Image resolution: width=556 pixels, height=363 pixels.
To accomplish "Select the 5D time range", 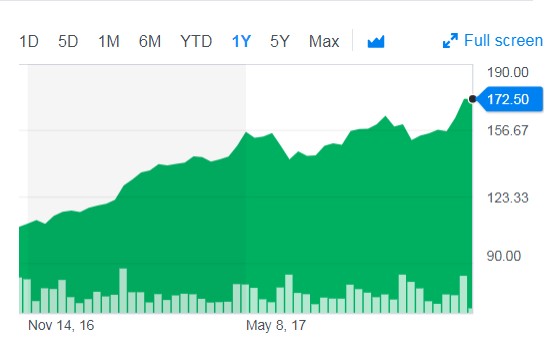I will 68,41.
